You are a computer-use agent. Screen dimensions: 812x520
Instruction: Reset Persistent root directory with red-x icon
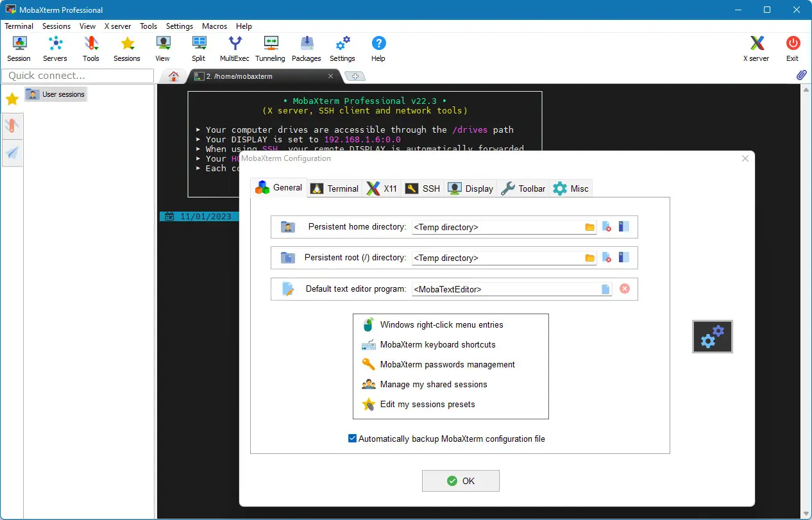[607, 258]
